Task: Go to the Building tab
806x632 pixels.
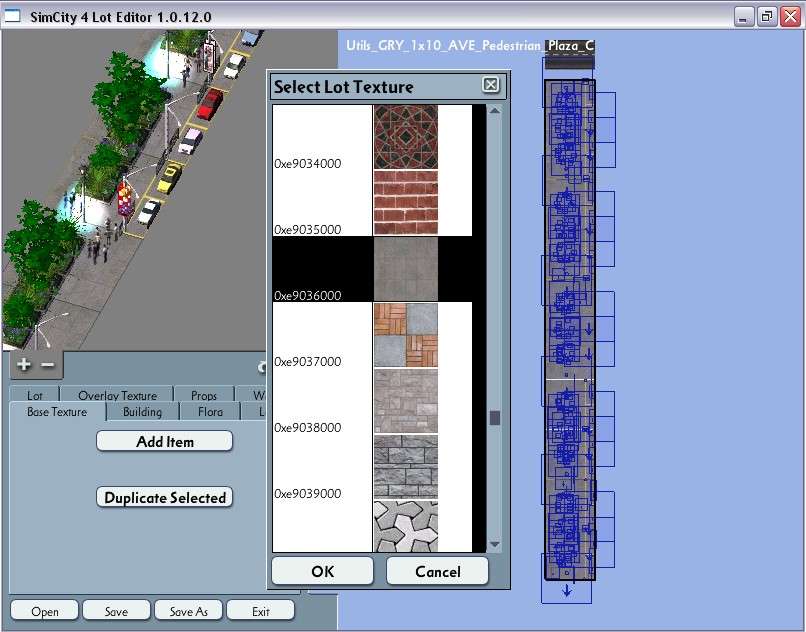Action: pos(142,412)
